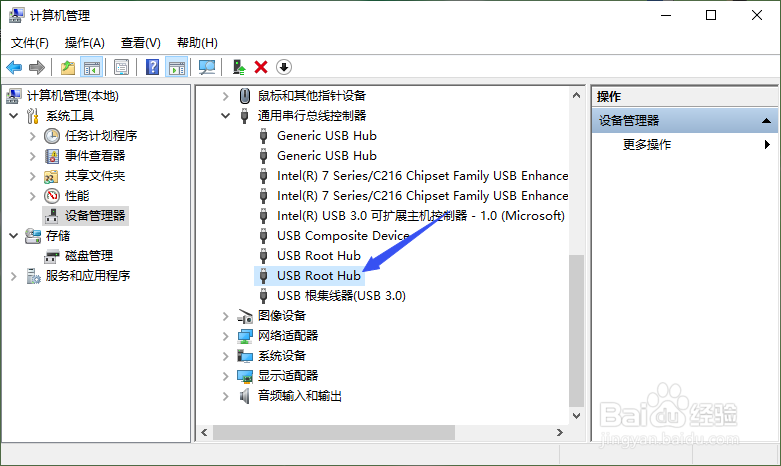781x466 pixels.
Task: Select the second Generic USB Hub
Action: tap(327, 156)
